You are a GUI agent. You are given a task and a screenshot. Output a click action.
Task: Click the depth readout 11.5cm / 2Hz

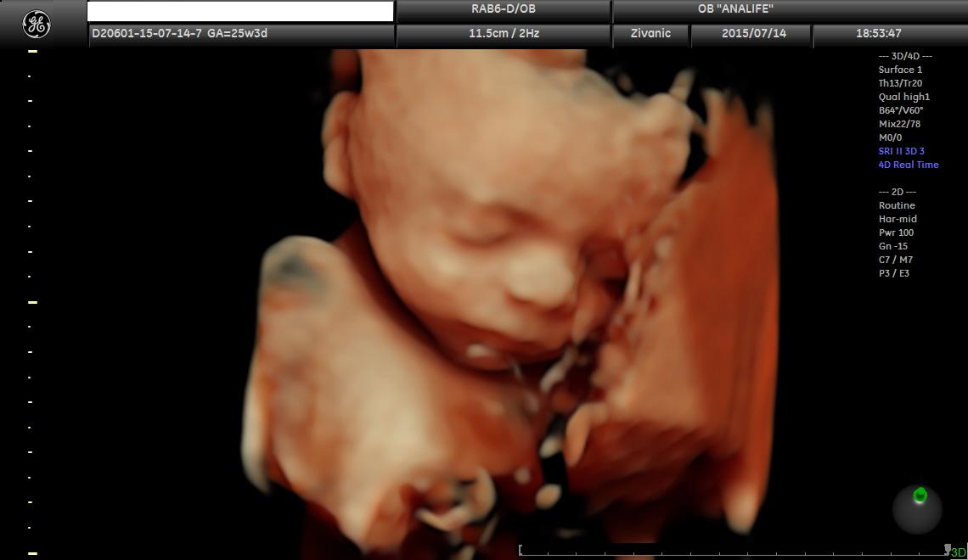coord(504,33)
